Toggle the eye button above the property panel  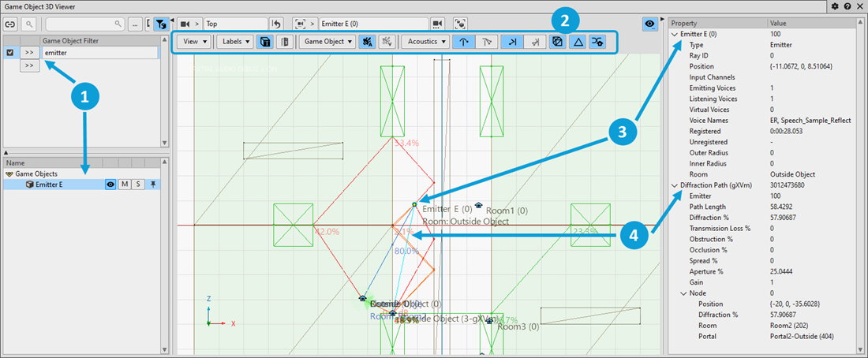coord(649,24)
